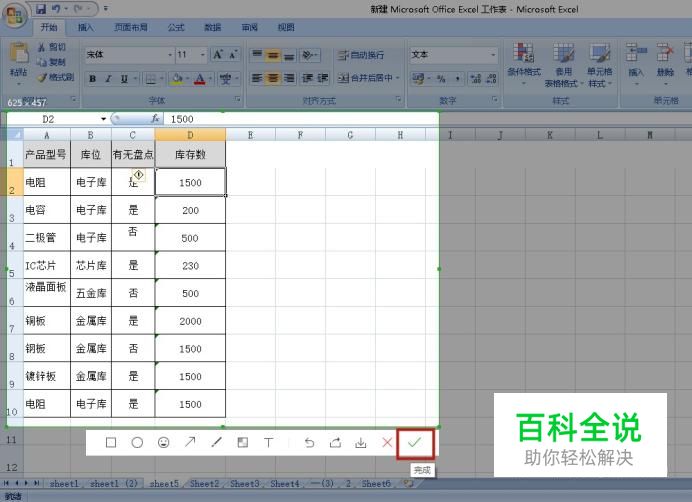Open the Sheet3 worksheet tab
The image size is (692, 502).
244,483
